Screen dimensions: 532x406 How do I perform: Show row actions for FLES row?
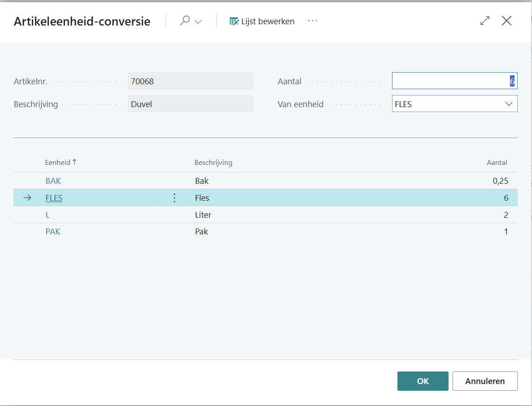tap(174, 198)
